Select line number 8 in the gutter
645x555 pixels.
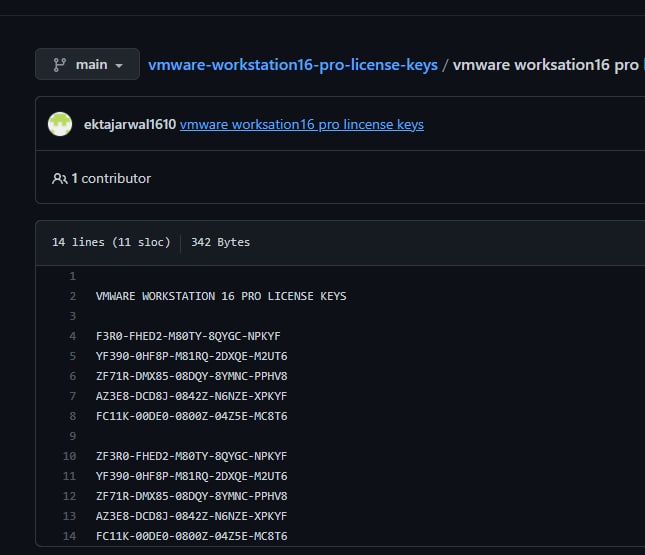(x=73, y=416)
